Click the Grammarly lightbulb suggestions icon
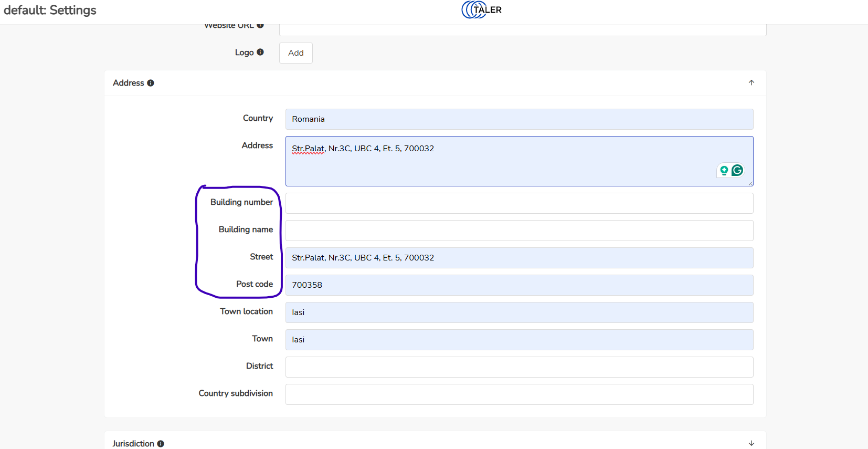This screenshot has height=449, width=868. 724,170
